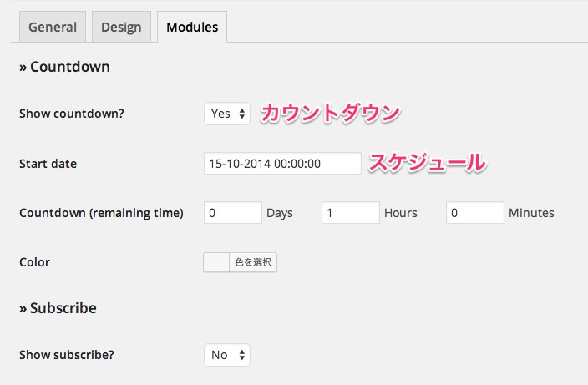Viewport: 588px width, 385px height.
Task: Switch to the General tab
Action: (53, 27)
